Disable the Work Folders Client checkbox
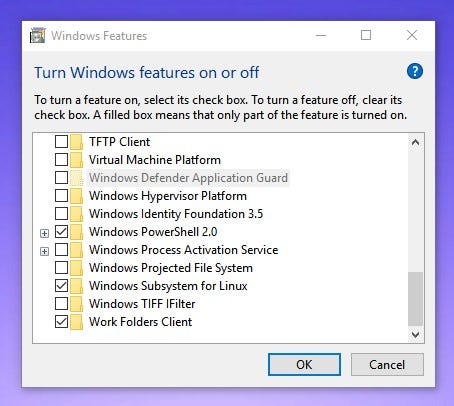Image resolution: width=454 pixels, height=406 pixels. (x=61, y=322)
